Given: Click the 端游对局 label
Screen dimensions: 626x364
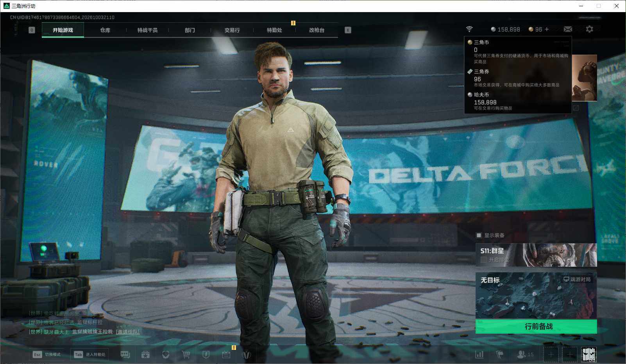Looking at the screenshot, I should pos(578,279).
